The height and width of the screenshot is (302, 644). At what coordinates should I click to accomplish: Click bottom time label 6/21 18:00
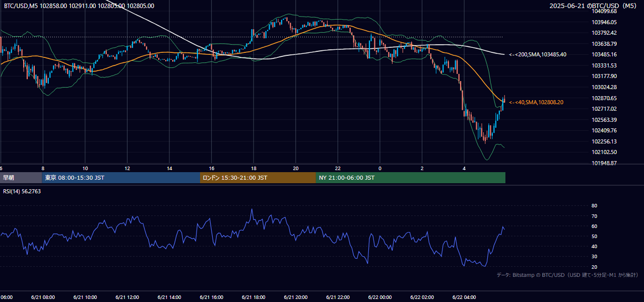[253, 297]
